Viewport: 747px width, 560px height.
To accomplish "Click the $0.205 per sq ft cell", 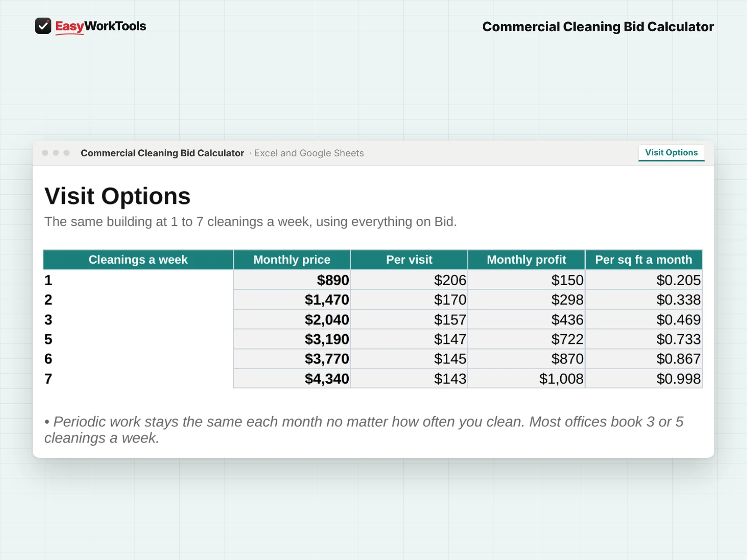I will [644, 280].
